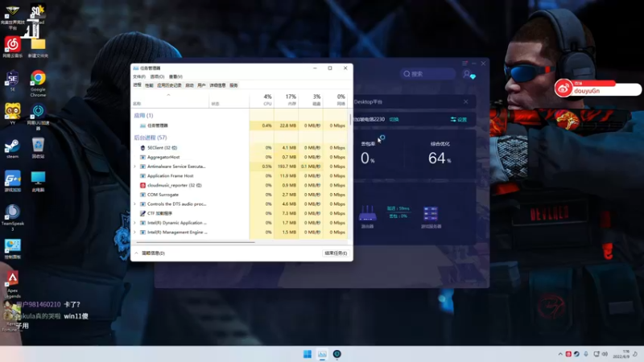Launch Apex Legends from the desktop
Image resolution: width=644 pixels, height=362 pixels.
click(x=12, y=284)
